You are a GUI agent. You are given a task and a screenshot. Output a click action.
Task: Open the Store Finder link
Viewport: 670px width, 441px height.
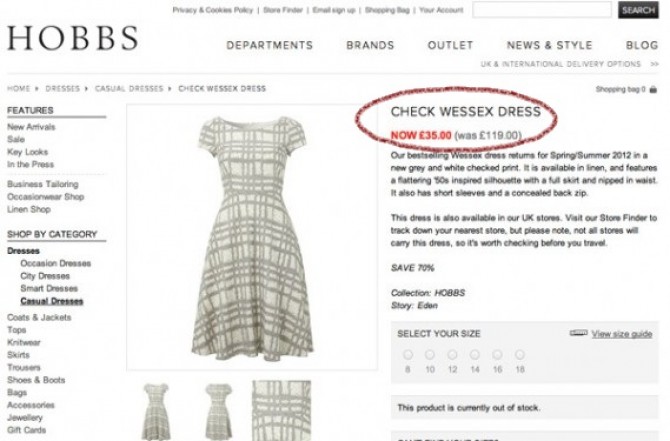click(283, 10)
